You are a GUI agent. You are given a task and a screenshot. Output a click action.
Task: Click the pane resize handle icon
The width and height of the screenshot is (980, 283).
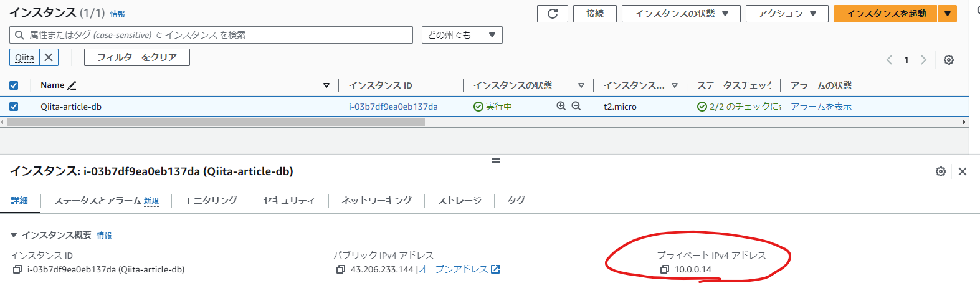tap(496, 161)
